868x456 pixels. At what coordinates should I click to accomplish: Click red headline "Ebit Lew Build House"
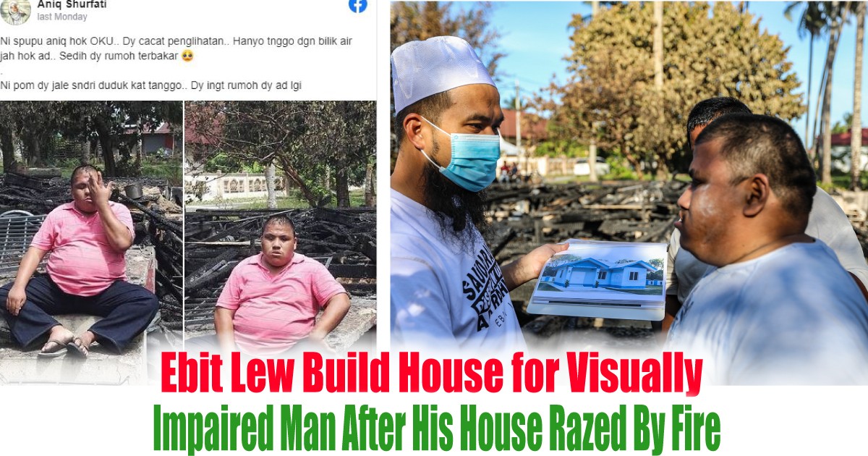(431, 374)
